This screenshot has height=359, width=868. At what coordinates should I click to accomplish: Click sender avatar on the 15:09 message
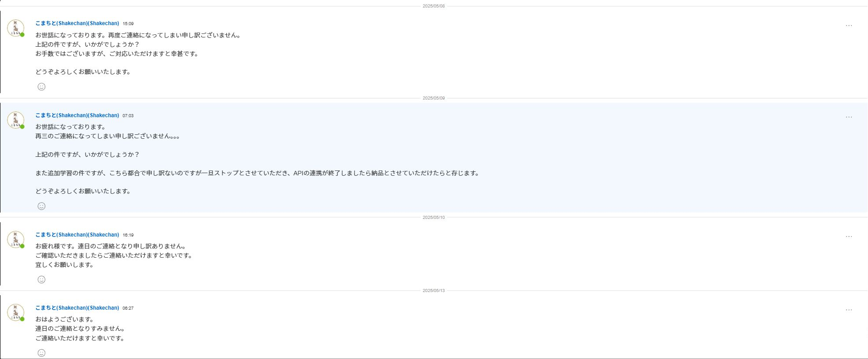click(x=15, y=28)
